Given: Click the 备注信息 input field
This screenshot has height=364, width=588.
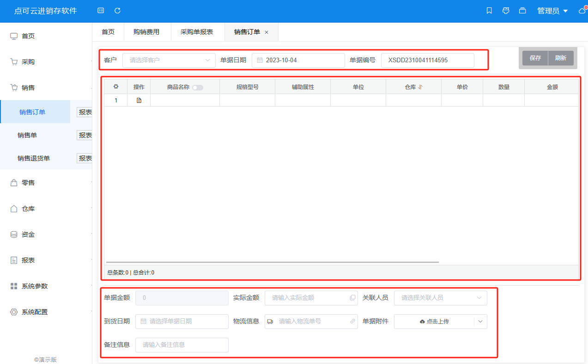Looking at the screenshot, I should pyautogui.click(x=182, y=345).
